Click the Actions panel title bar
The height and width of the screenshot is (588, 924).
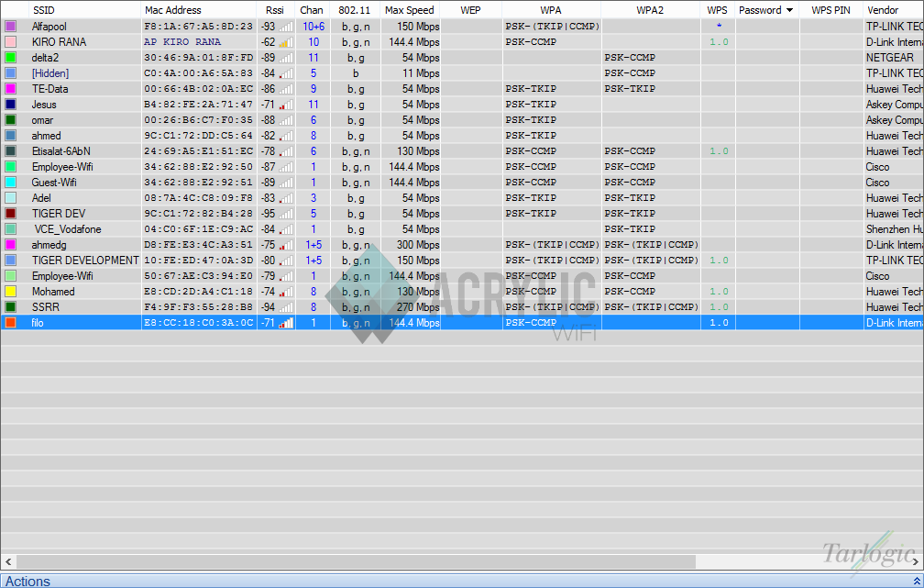[x=462, y=581]
